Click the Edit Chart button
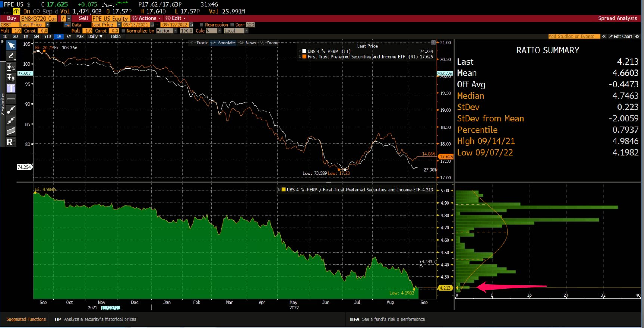This screenshot has width=644, height=328. (x=620, y=37)
